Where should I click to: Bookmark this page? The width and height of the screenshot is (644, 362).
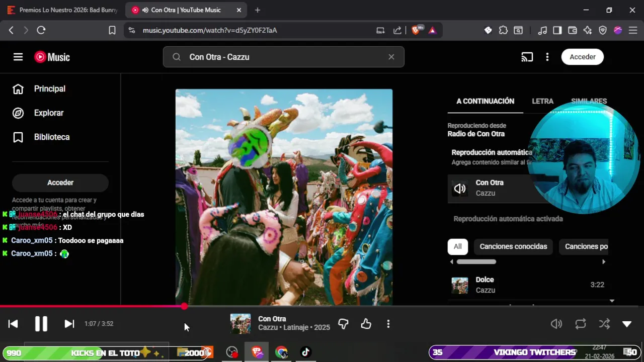point(112,30)
